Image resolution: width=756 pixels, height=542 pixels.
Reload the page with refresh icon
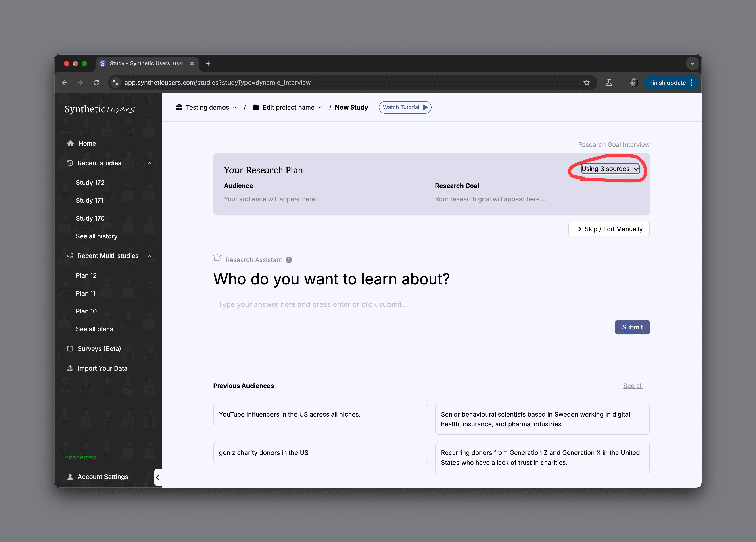(x=96, y=83)
